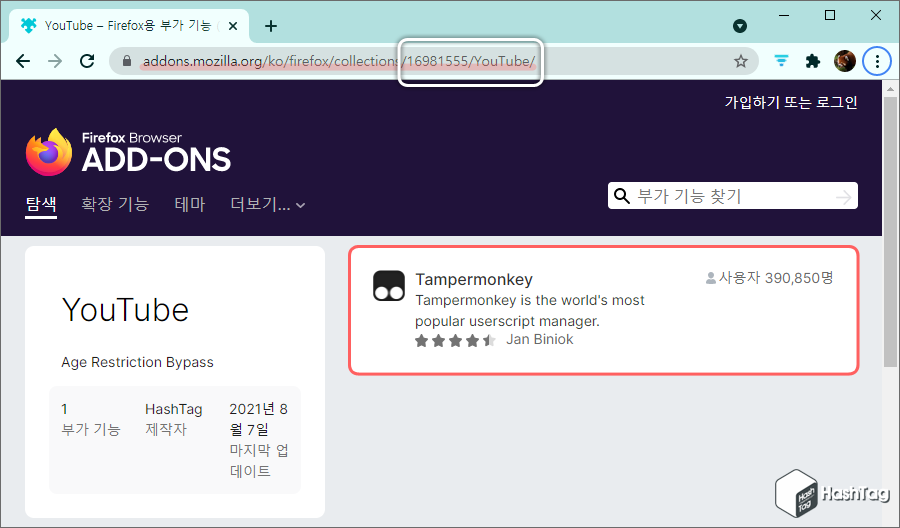Open the Chrome profile avatar

pyautogui.click(x=845, y=61)
